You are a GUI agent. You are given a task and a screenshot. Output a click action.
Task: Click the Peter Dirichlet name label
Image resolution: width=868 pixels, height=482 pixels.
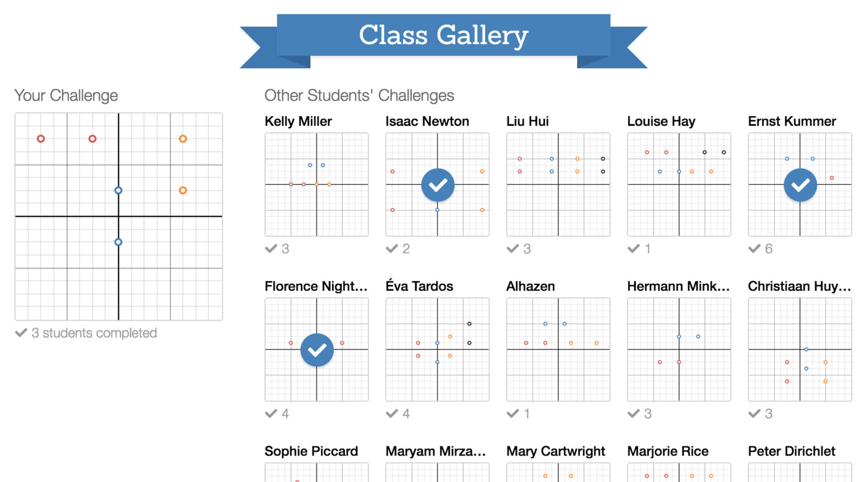[791, 451]
